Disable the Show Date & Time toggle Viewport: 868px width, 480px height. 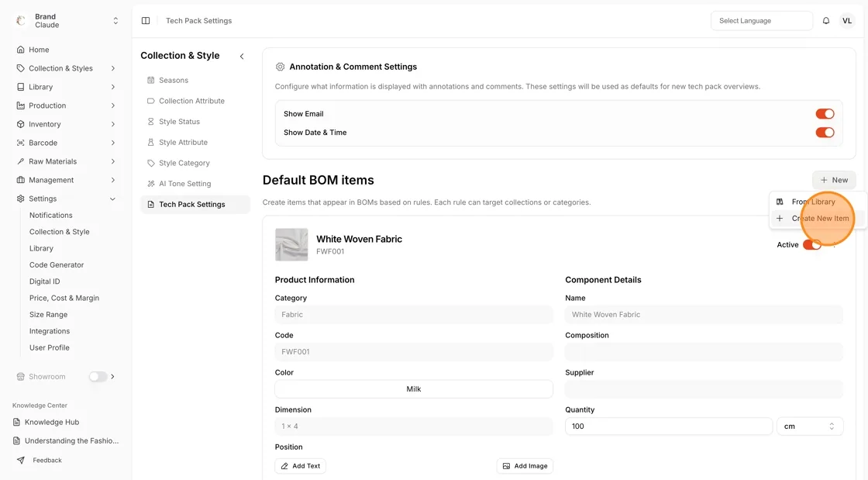click(825, 133)
